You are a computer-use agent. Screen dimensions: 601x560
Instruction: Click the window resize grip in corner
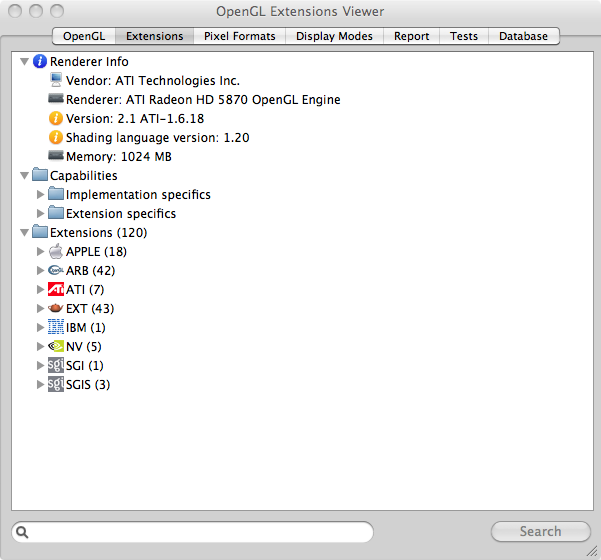click(x=592, y=551)
